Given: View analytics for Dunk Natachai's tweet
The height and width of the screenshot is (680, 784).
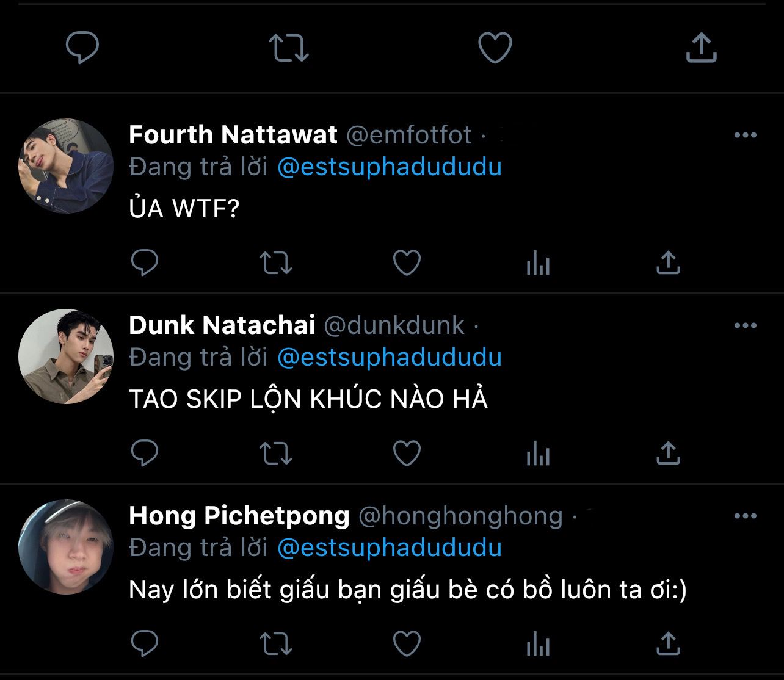Looking at the screenshot, I should point(538,454).
